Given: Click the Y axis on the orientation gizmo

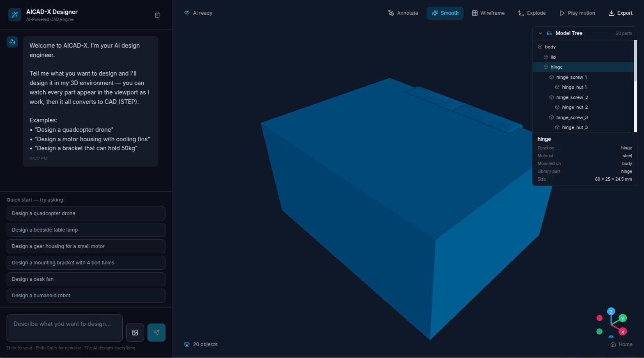Looking at the screenshot, I should click(x=623, y=318).
